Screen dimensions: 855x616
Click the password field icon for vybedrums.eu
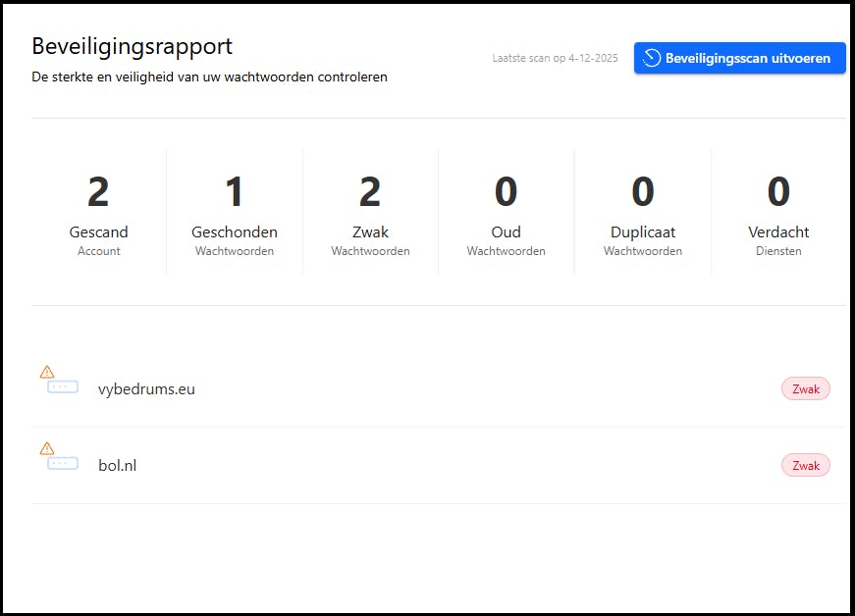coord(63,387)
